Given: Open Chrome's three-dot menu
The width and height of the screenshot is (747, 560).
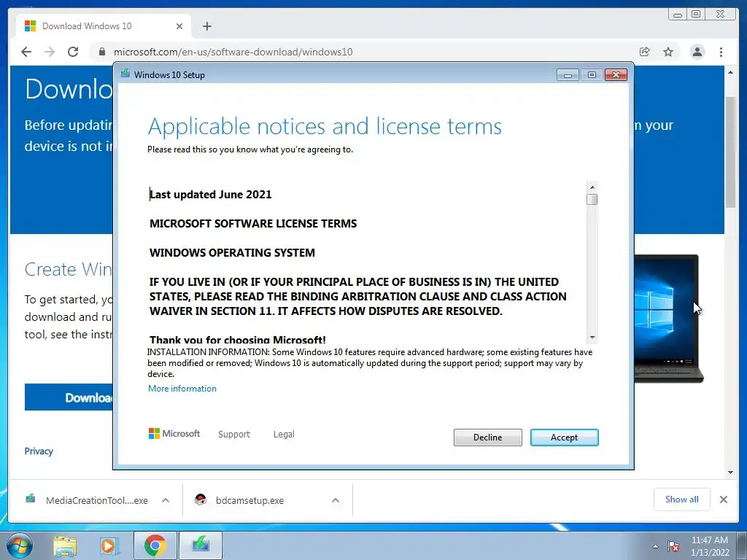Looking at the screenshot, I should click(x=721, y=52).
